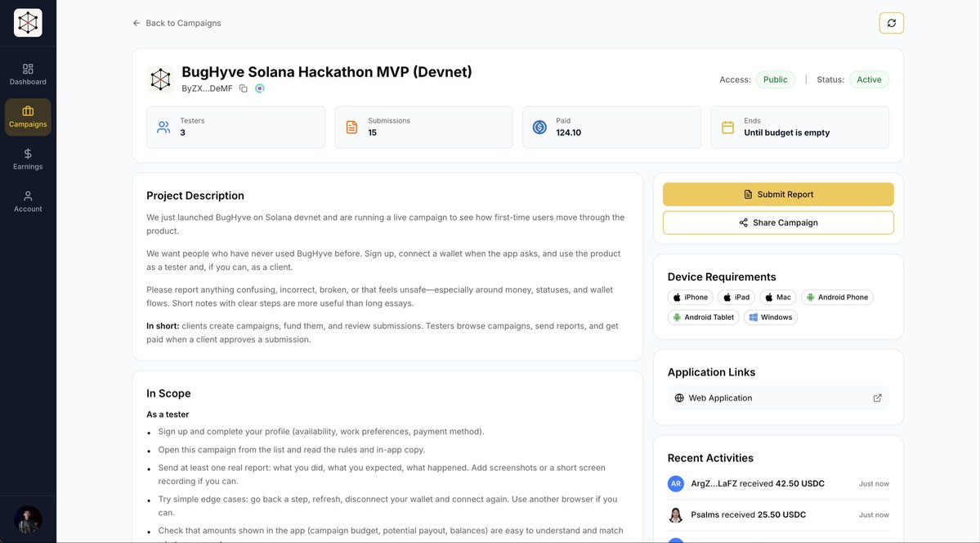
Task: Click the AR avatar in Recent Activities
Action: pyautogui.click(x=676, y=483)
